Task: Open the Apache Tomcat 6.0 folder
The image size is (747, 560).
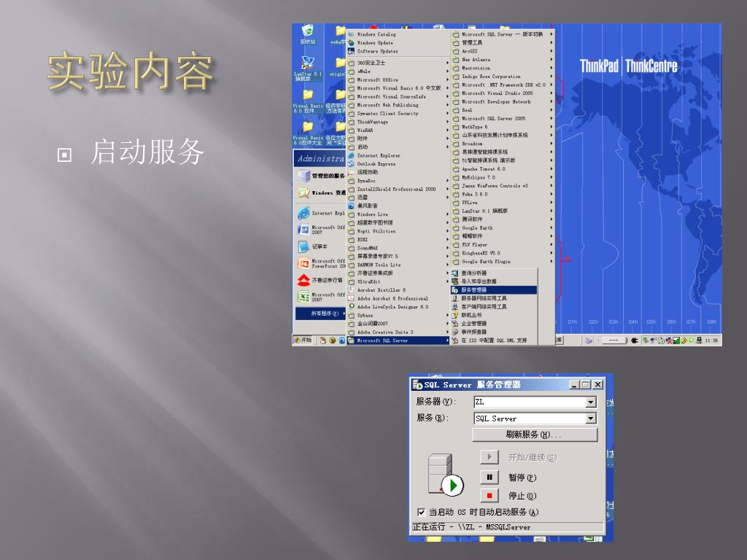Action: point(503,169)
